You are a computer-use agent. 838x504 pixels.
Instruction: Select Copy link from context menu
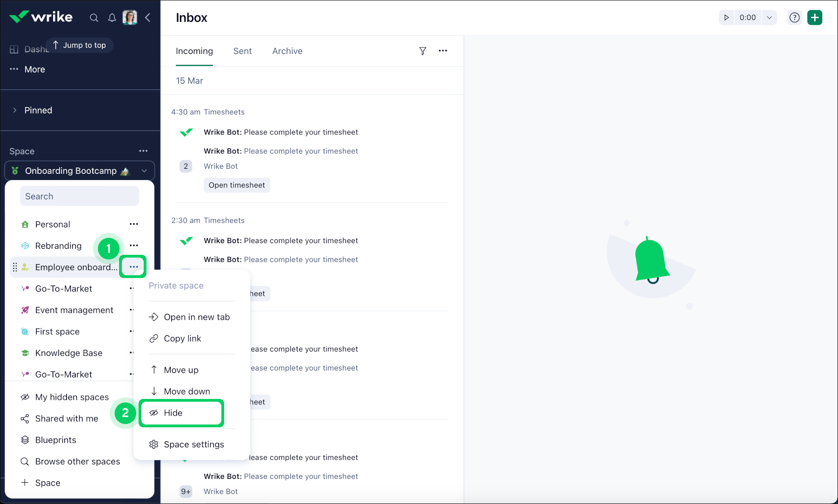tap(182, 338)
